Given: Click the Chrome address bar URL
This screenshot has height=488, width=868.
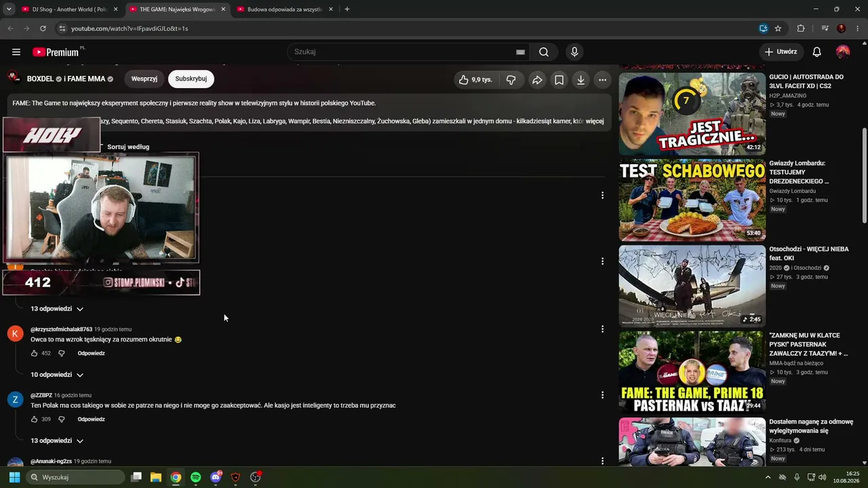Looking at the screenshot, I should 130,28.
